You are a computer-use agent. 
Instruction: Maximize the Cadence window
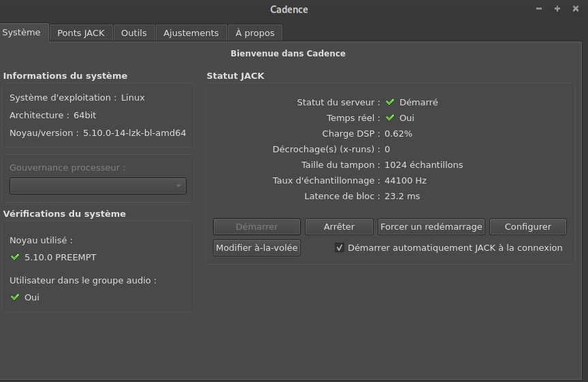coord(557,9)
